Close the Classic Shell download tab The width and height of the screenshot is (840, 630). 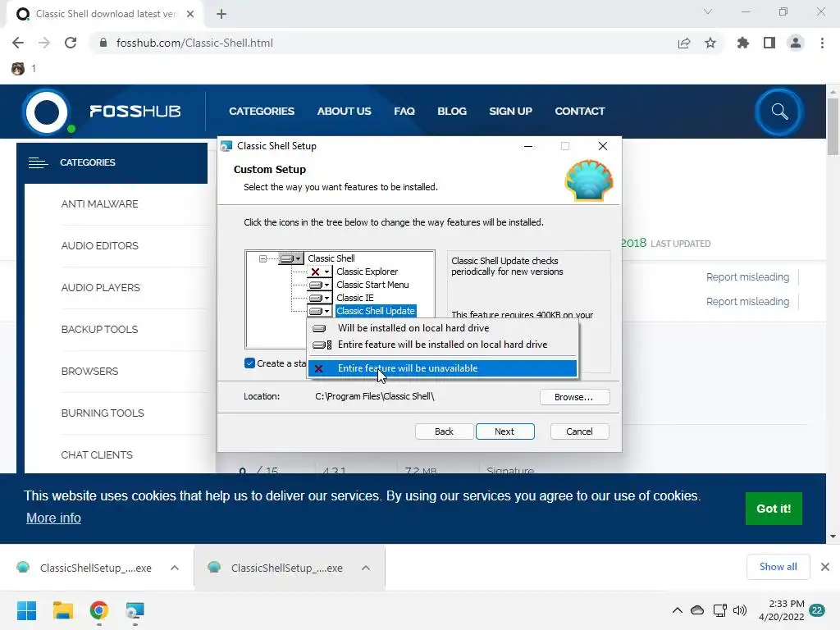point(190,14)
